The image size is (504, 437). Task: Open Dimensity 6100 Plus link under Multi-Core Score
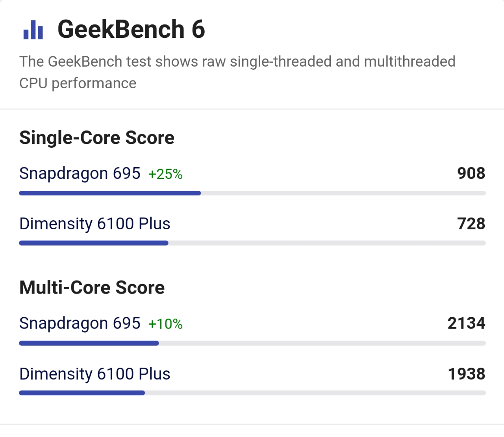coord(95,374)
